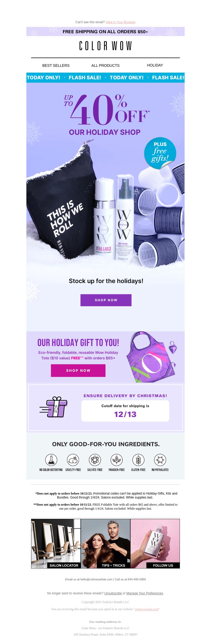Click the Gluten-Free wheat icon
Image resolution: width=211 pixels, height=644 pixels.
138,460
